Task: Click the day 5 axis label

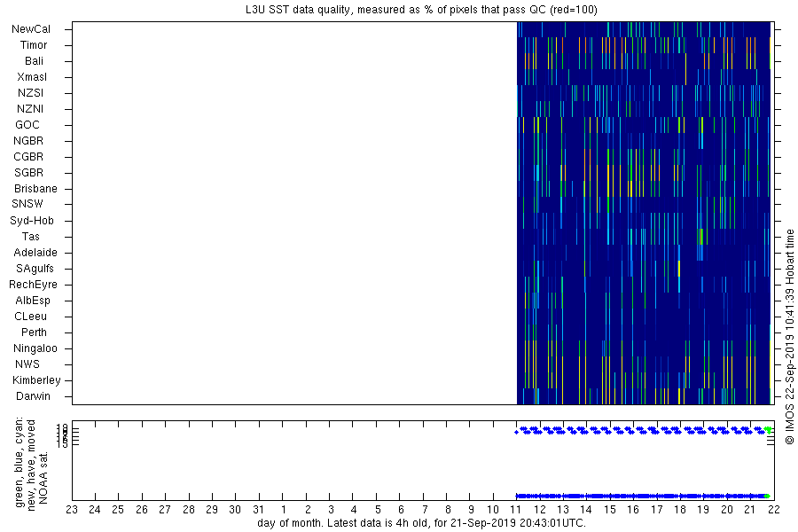Action: pos(378,510)
